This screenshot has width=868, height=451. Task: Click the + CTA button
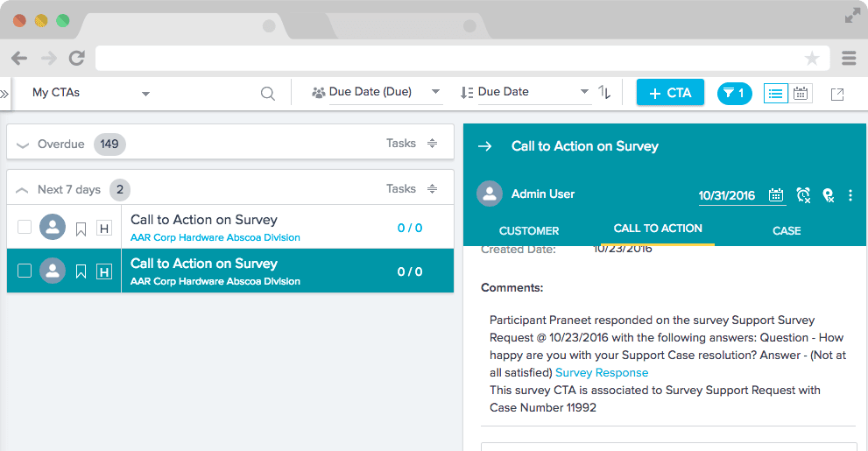coord(670,93)
